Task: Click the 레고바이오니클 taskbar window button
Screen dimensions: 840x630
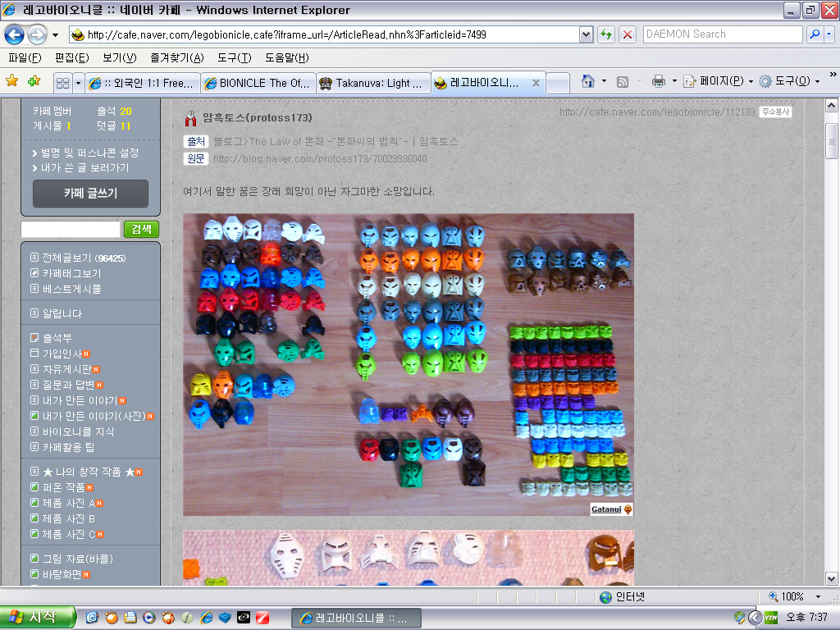Action: (x=356, y=619)
